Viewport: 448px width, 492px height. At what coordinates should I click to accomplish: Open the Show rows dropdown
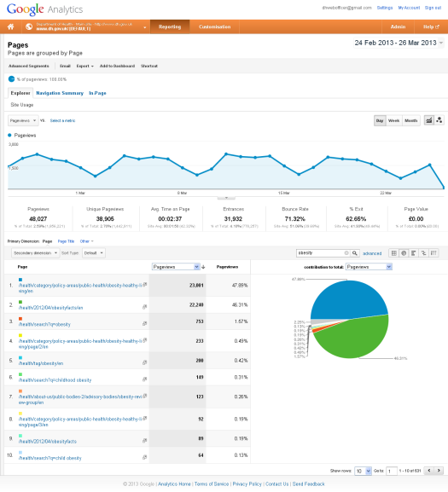tap(363, 471)
